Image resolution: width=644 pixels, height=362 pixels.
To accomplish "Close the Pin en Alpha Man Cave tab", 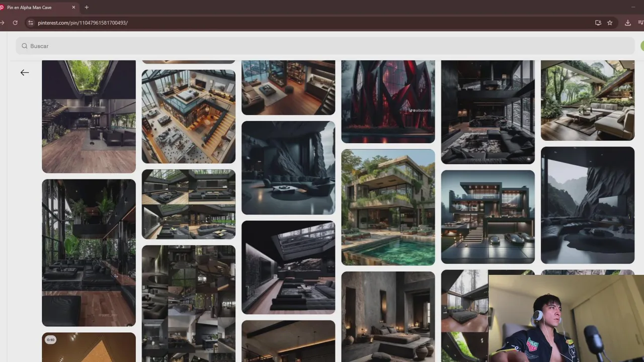I will coord(74,8).
